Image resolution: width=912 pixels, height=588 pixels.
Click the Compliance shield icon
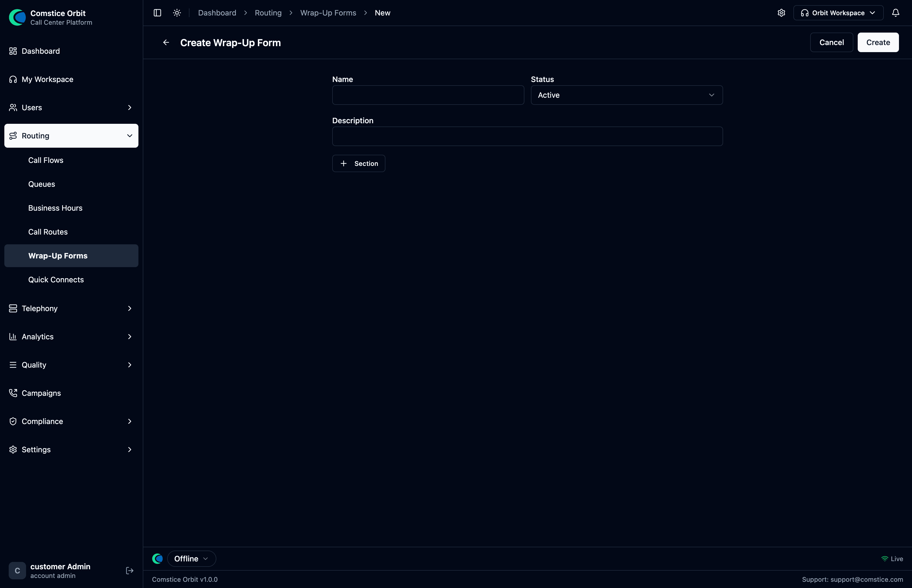(13, 422)
